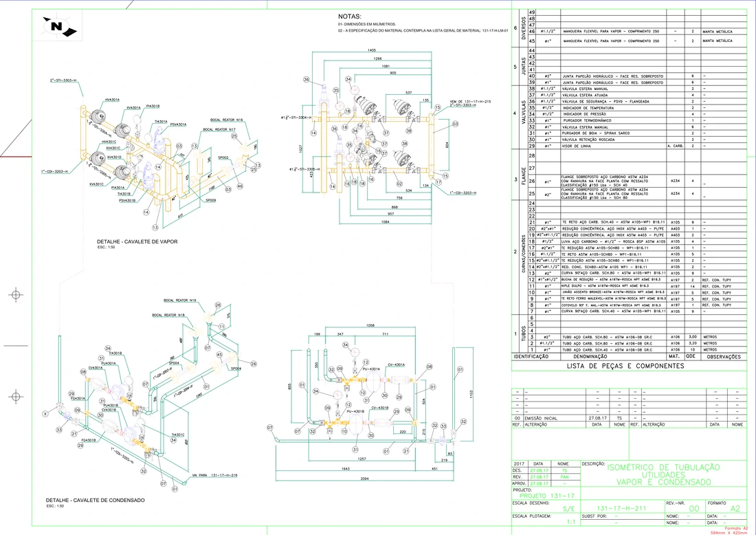Click the "OBSERVAÇÕES" column header
This screenshot has width=756, height=535.
[x=724, y=356]
